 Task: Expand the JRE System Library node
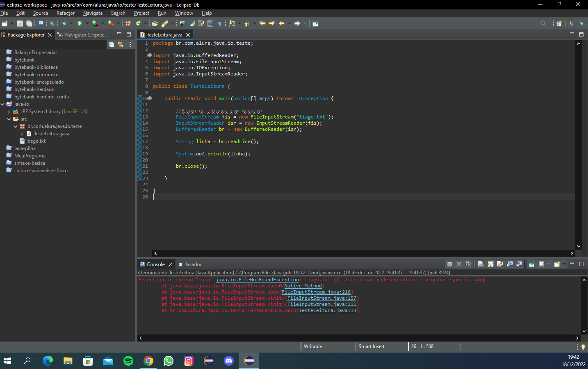pyautogui.click(x=9, y=112)
